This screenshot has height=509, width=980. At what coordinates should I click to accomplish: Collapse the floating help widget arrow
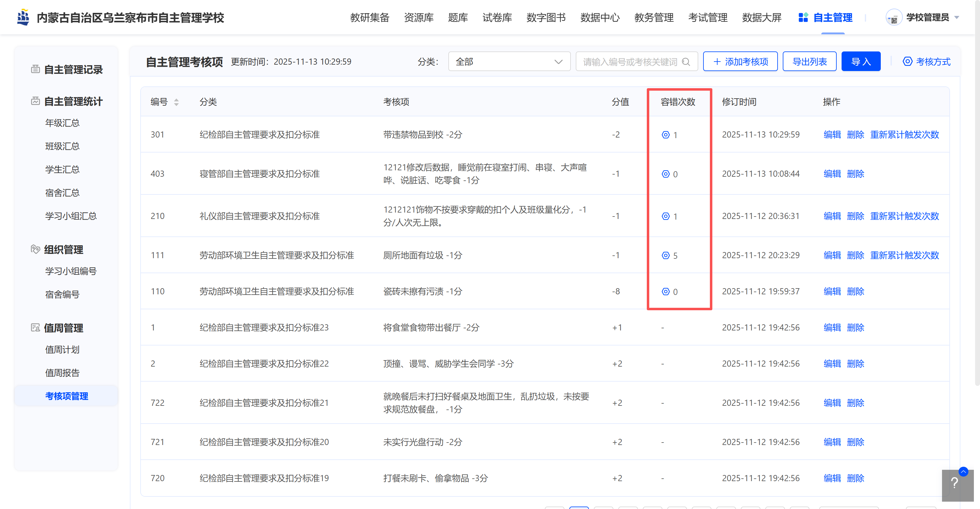963,471
